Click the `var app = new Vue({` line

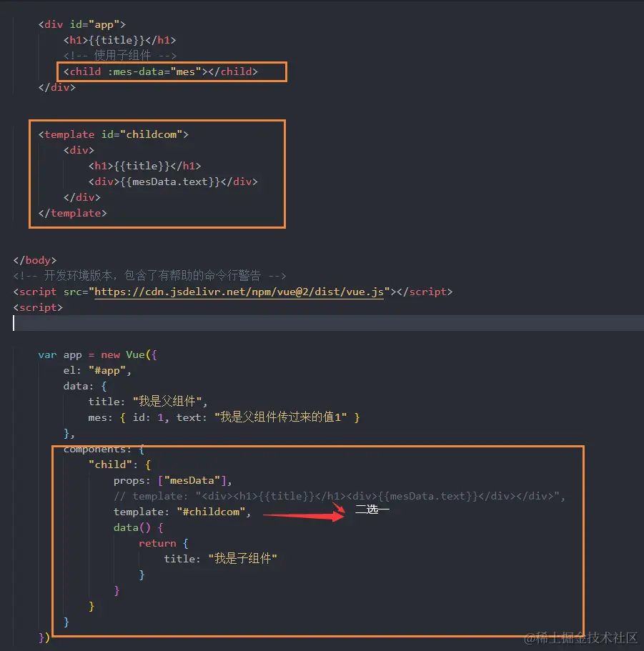pos(98,355)
